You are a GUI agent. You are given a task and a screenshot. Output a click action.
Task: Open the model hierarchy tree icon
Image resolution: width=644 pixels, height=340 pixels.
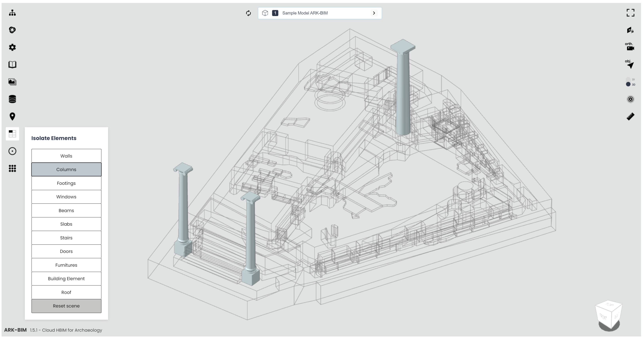pyautogui.click(x=12, y=13)
